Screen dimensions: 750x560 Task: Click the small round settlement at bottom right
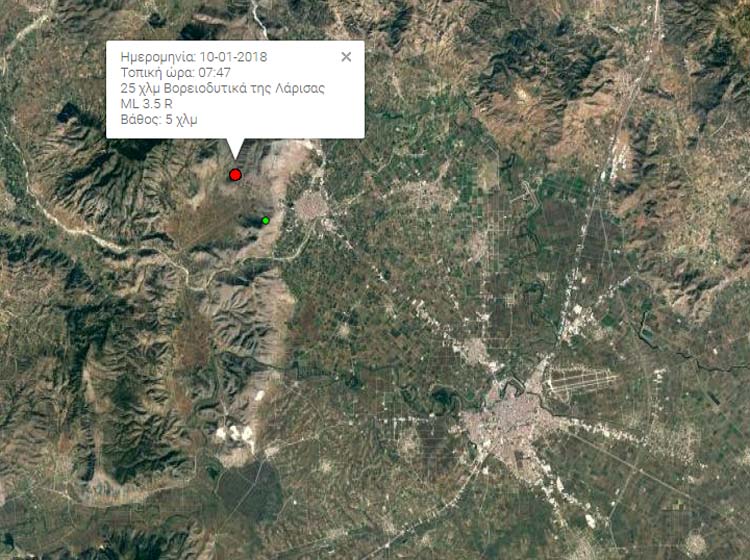695,543
